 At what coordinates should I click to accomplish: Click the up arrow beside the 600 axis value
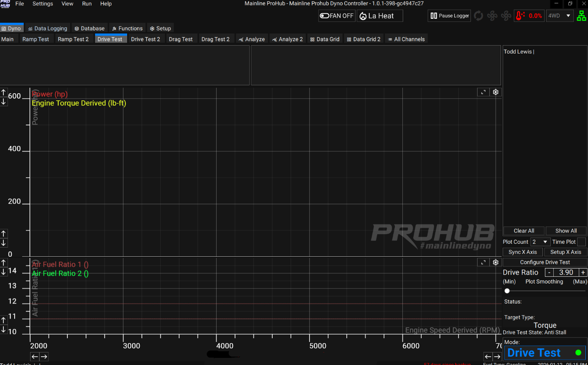[4, 92]
